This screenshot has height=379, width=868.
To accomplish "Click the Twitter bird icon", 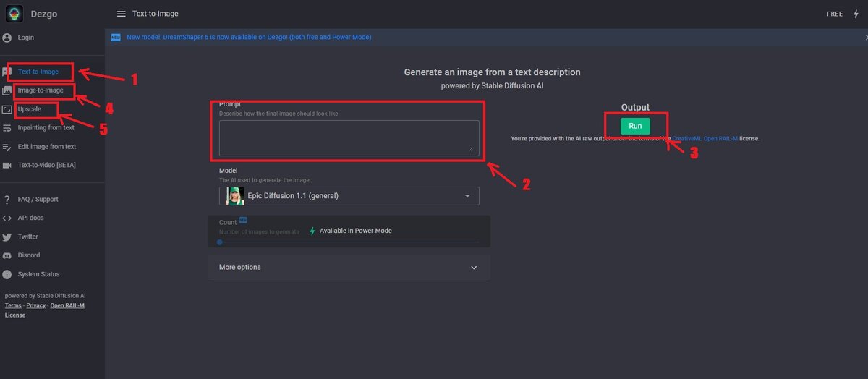I will tap(7, 237).
